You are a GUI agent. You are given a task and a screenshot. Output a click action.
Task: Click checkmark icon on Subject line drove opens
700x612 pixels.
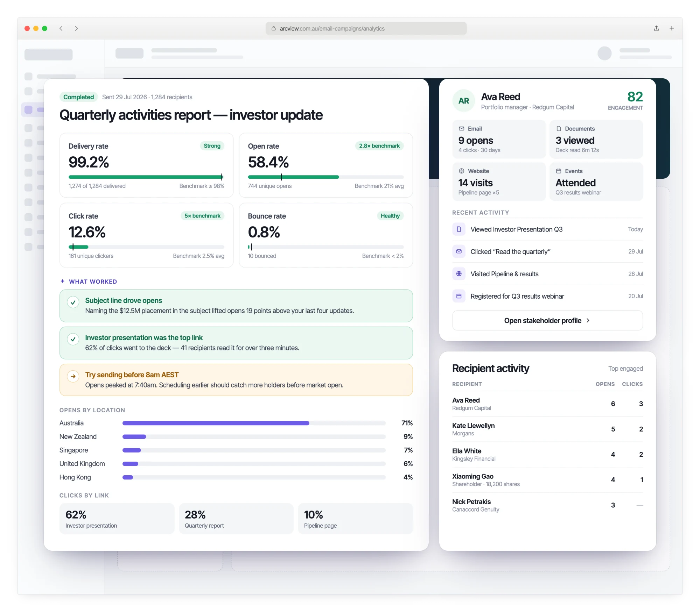(73, 302)
